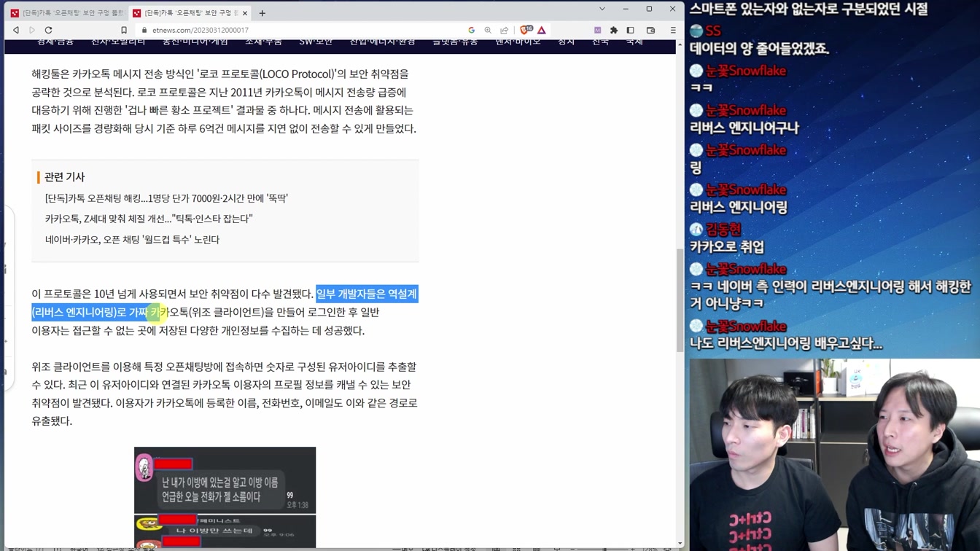The height and width of the screenshot is (551, 980).
Task: Switch to the first browser tab
Action: pyautogui.click(x=67, y=13)
